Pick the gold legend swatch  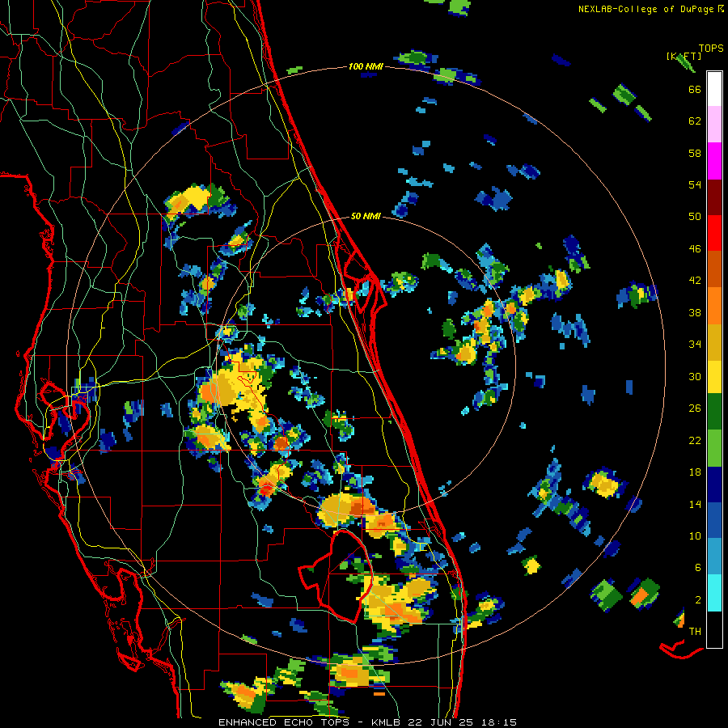tap(714, 342)
